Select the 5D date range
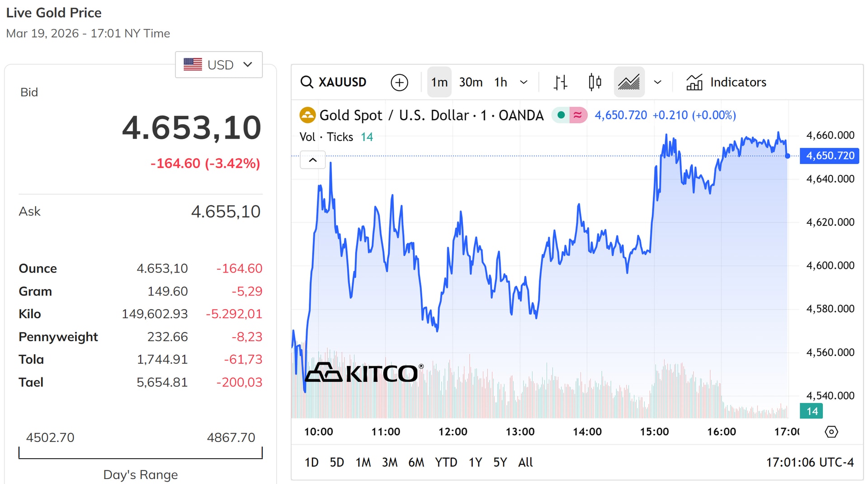This screenshot has width=868, height=484. point(337,462)
